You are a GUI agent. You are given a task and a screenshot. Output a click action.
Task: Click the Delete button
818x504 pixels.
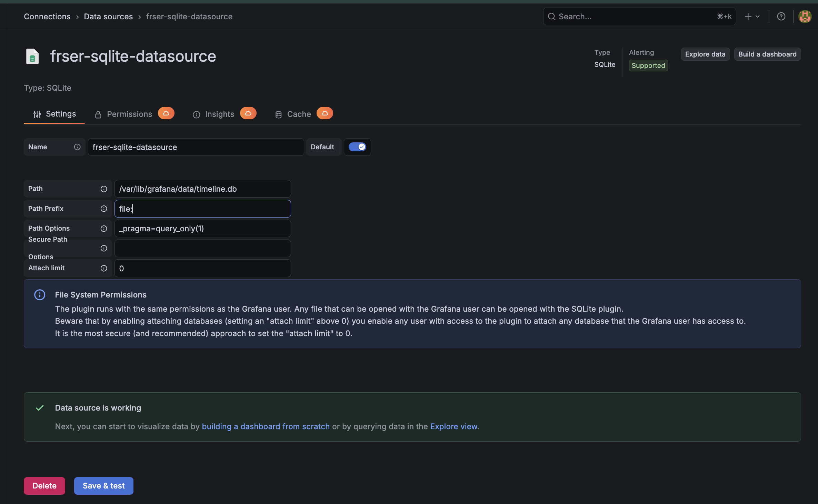pyautogui.click(x=44, y=486)
